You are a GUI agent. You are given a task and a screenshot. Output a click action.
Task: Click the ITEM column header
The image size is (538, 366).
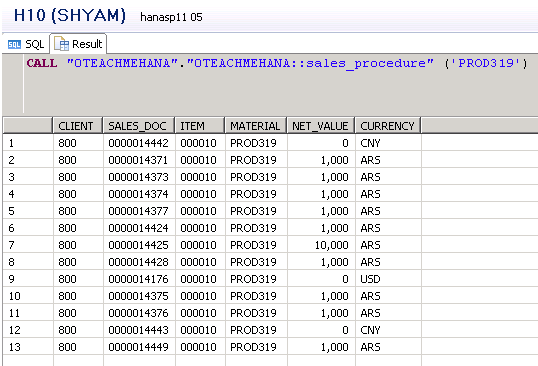click(x=200, y=126)
